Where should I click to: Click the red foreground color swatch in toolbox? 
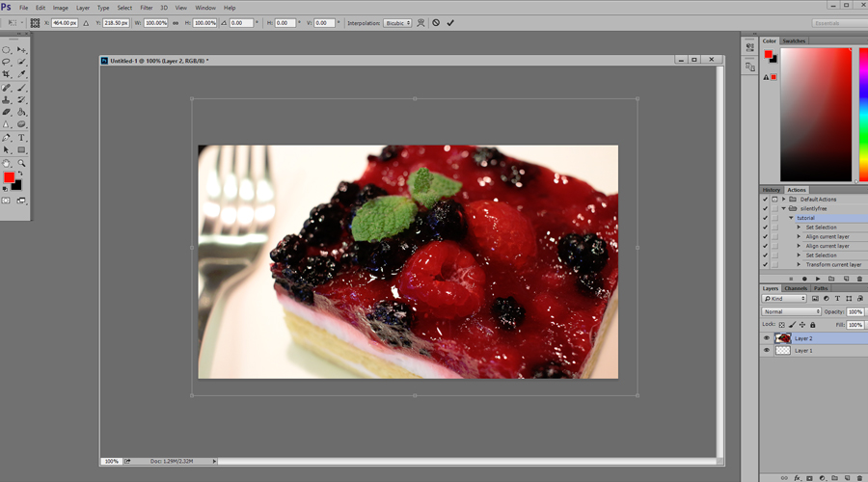(x=9, y=178)
